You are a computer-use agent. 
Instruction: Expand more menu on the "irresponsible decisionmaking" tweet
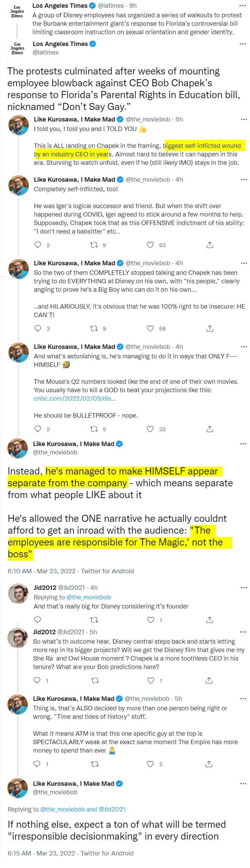(243, 784)
